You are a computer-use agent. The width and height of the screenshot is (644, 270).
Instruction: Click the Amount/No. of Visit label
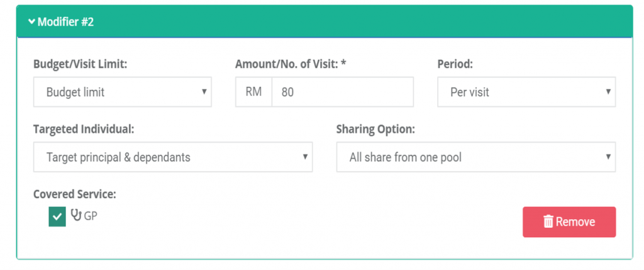tap(291, 64)
